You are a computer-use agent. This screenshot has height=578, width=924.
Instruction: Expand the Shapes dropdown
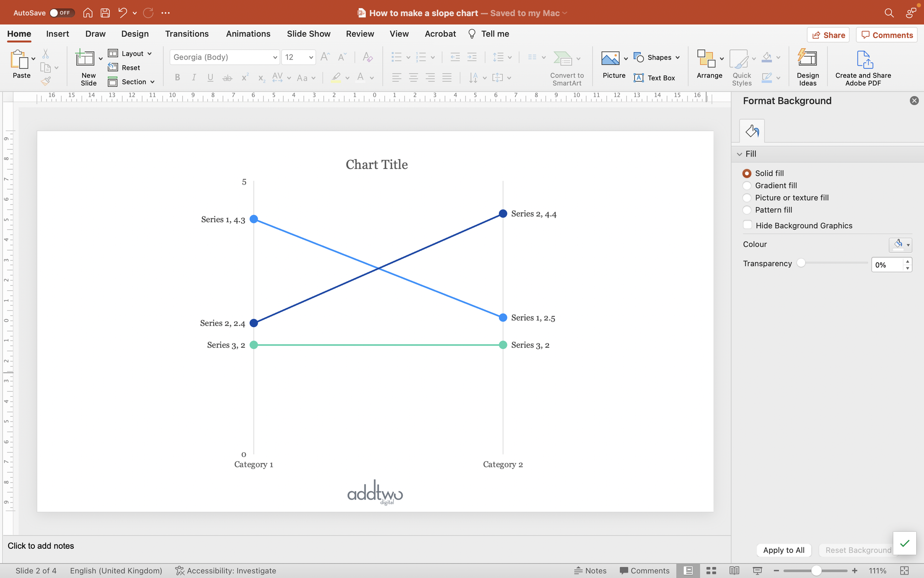[x=677, y=57]
